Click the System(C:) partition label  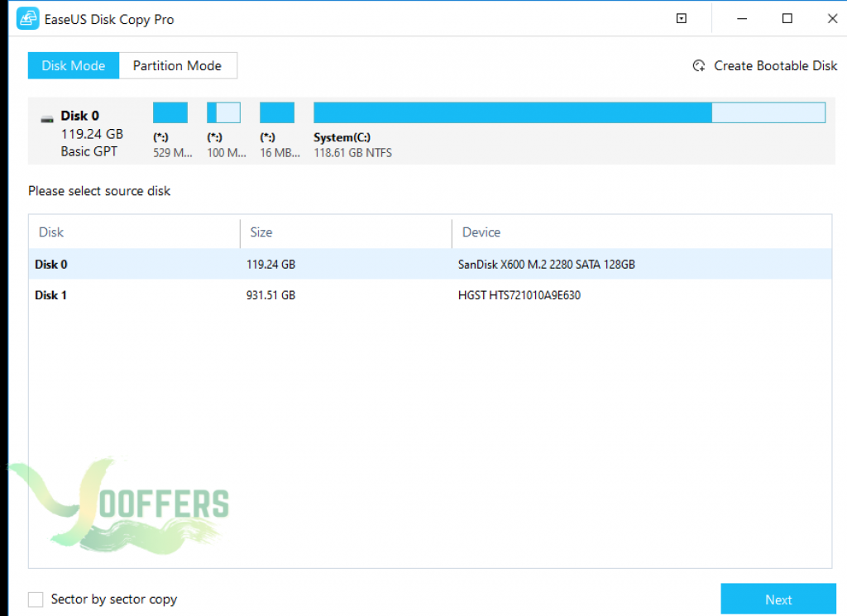[342, 137]
